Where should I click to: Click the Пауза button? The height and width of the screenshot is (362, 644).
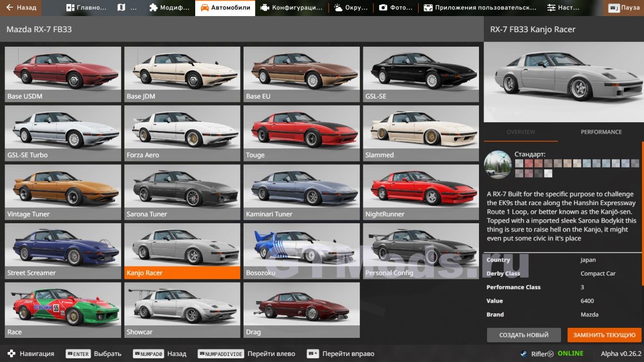(624, 8)
